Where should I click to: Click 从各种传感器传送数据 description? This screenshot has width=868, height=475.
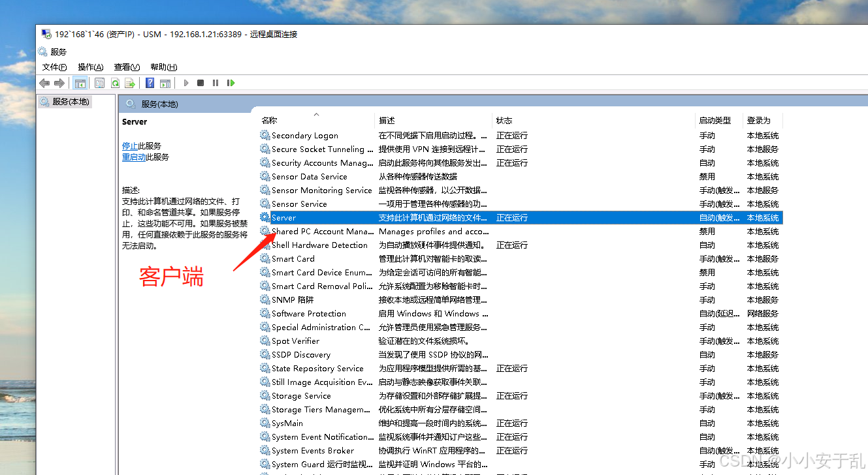click(x=418, y=176)
